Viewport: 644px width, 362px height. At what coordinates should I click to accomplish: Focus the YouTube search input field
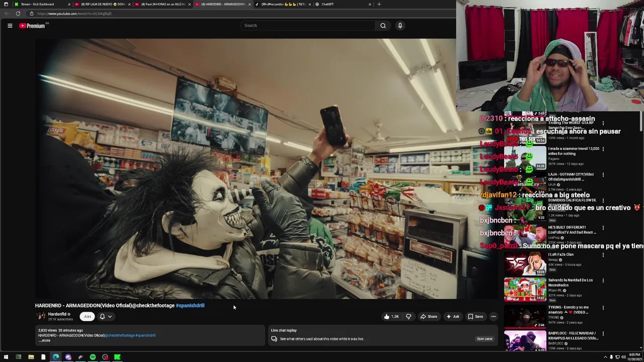coord(307,26)
